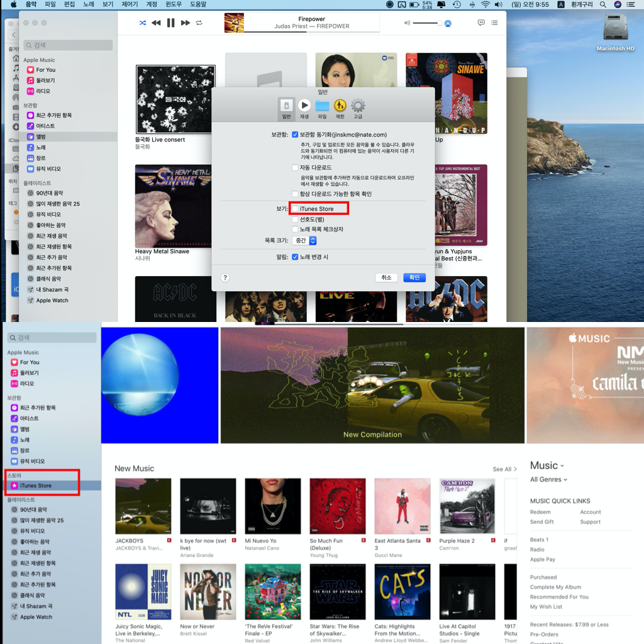Open 목록 크기 dropdown showing 중간

tap(304, 241)
